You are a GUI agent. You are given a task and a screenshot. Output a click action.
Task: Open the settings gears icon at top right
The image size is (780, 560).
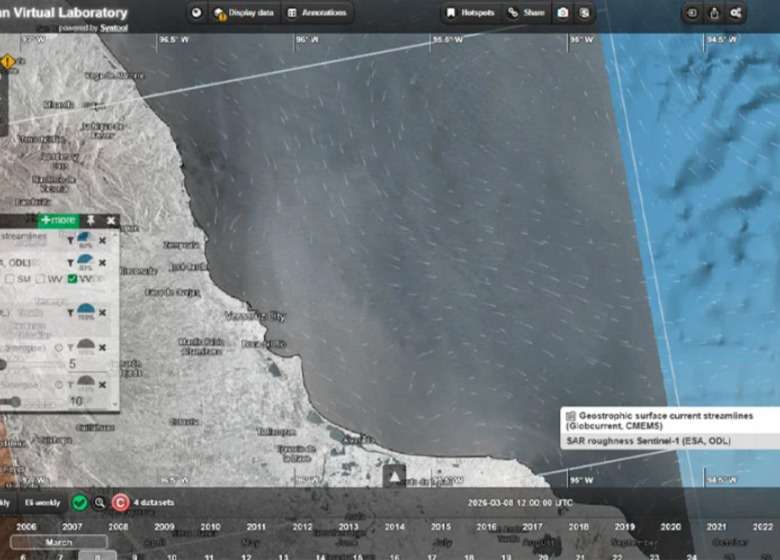coord(736,13)
